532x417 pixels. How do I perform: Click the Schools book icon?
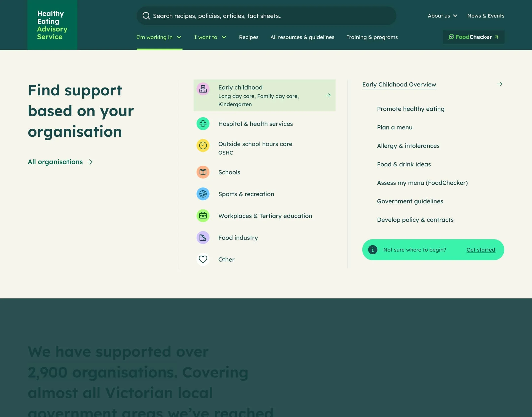point(203,172)
